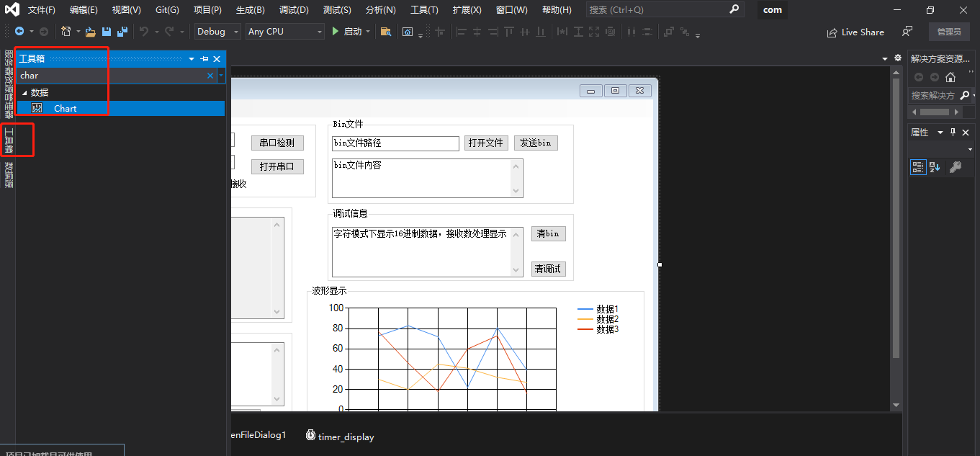
Task: Open the New Project dropdown arrow
Action: click(78, 32)
